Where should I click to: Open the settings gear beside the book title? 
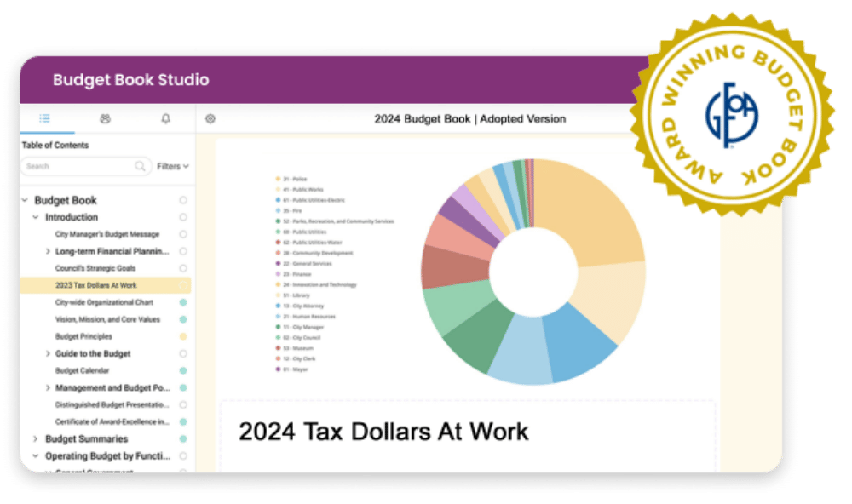pos(210,119)
